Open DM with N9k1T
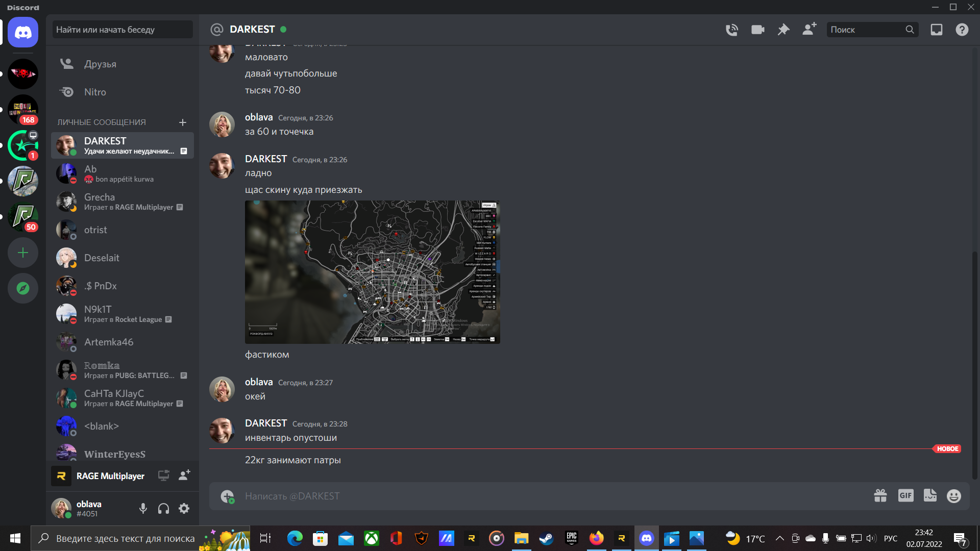Image resolution: width=980 pixels, height=551 pixels. tap(122, 314)
